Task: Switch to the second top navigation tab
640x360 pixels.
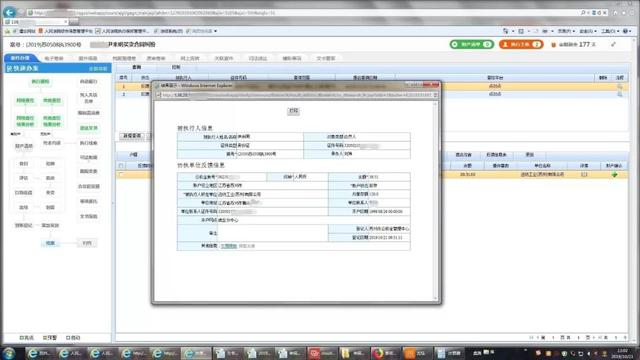Action: click(54, 58)
